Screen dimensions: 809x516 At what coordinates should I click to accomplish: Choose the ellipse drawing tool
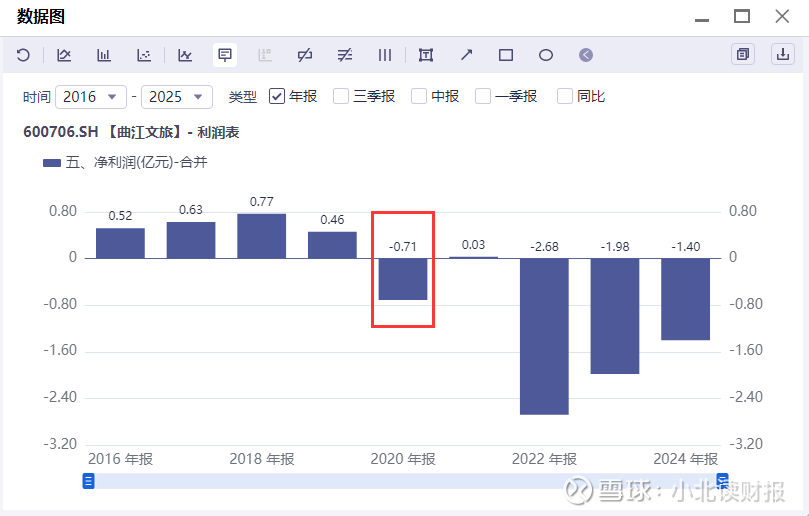(546, 55)
